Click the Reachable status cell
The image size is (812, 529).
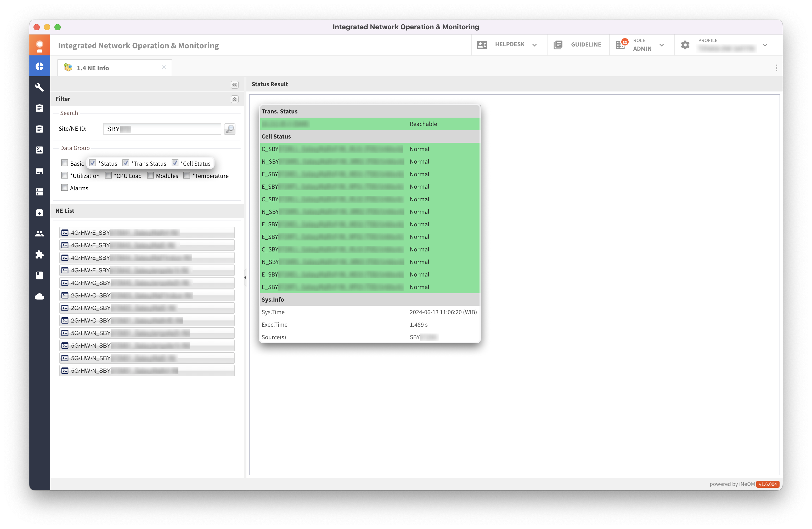pos(423,124)
